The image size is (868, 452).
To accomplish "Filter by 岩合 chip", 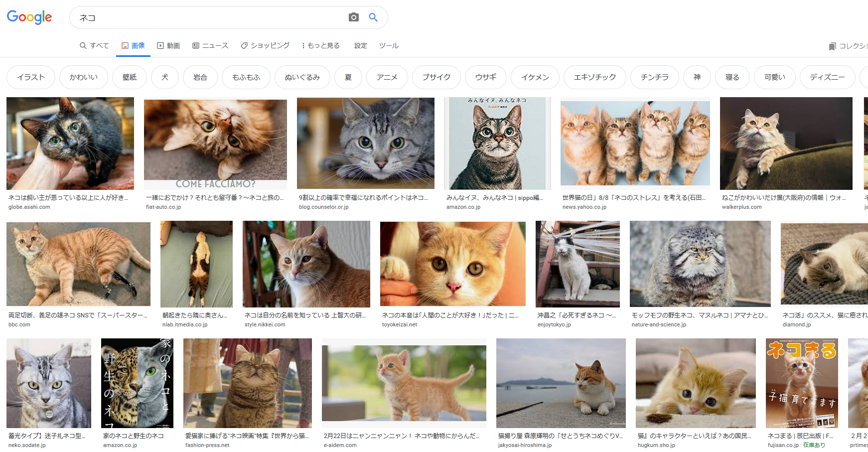I will click(200, 77).
